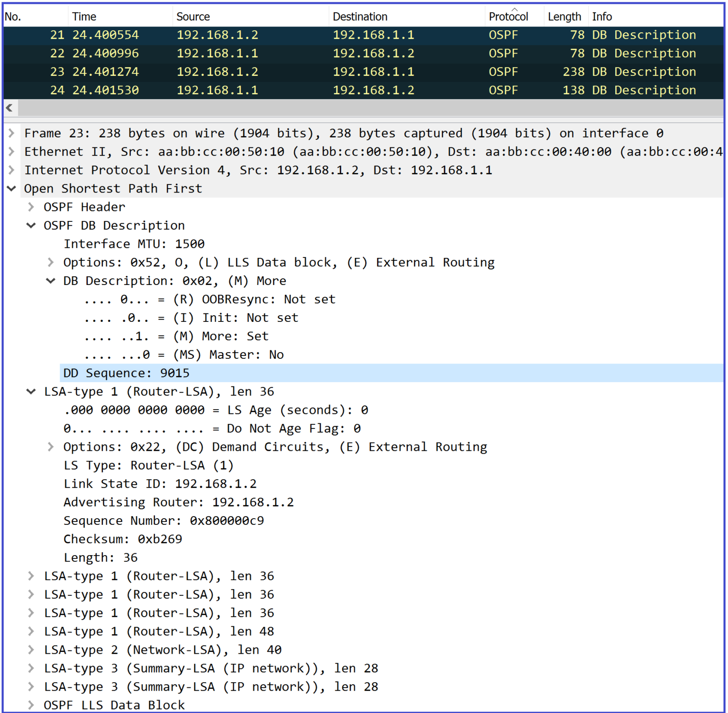This screenshot has width=728, height=713.
Task: Collapse the DB Description 0x02 flags
Action: [51, 281]
